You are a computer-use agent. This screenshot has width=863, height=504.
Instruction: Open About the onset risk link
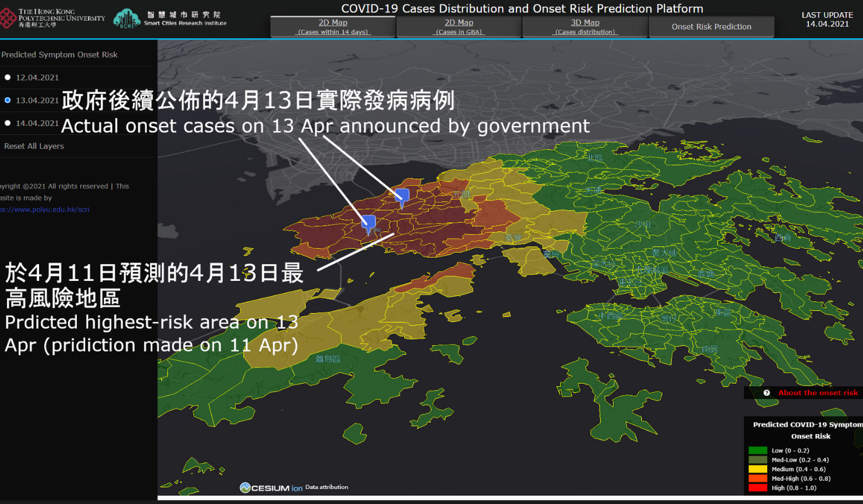pyautogui.click(x=818, y=392)
